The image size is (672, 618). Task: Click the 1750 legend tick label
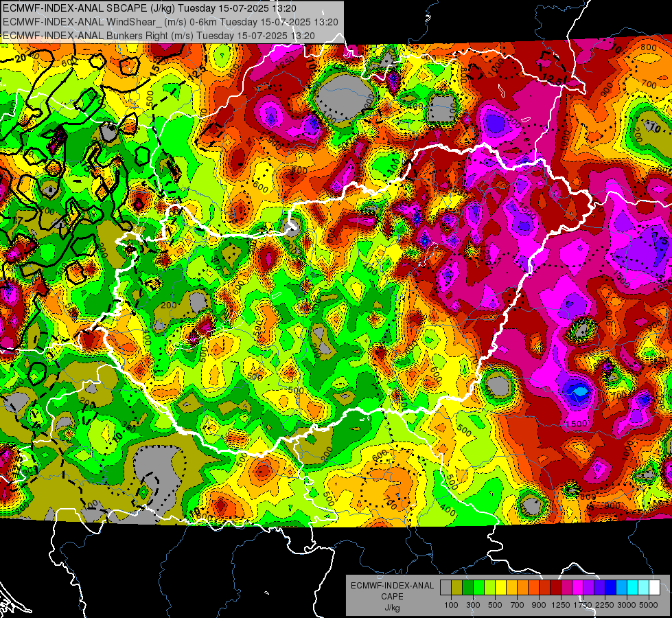583,605
